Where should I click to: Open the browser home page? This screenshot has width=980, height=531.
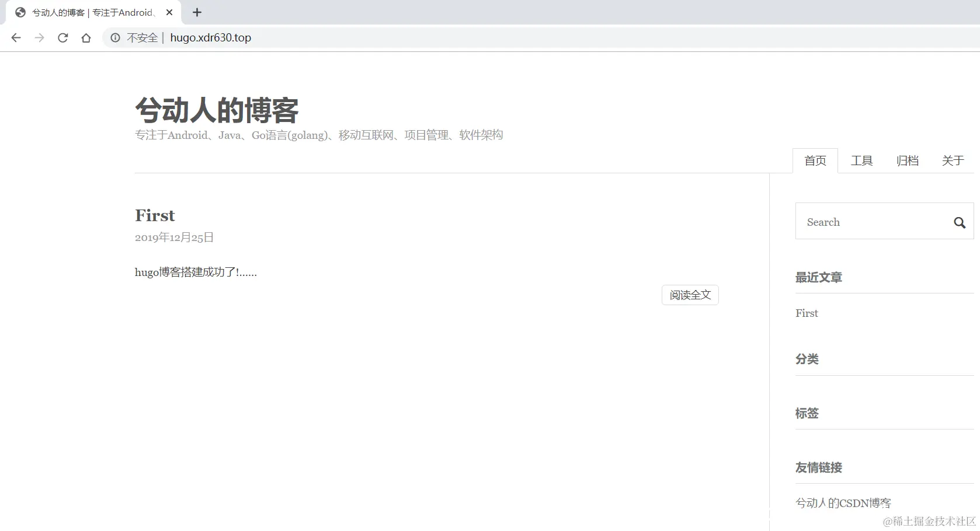coord(86,37)
